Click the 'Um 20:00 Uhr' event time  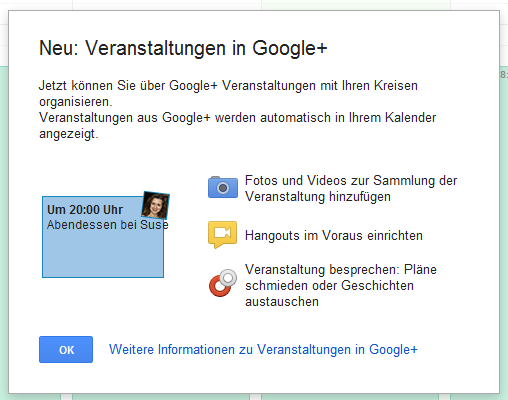click(x=85, y=210)
